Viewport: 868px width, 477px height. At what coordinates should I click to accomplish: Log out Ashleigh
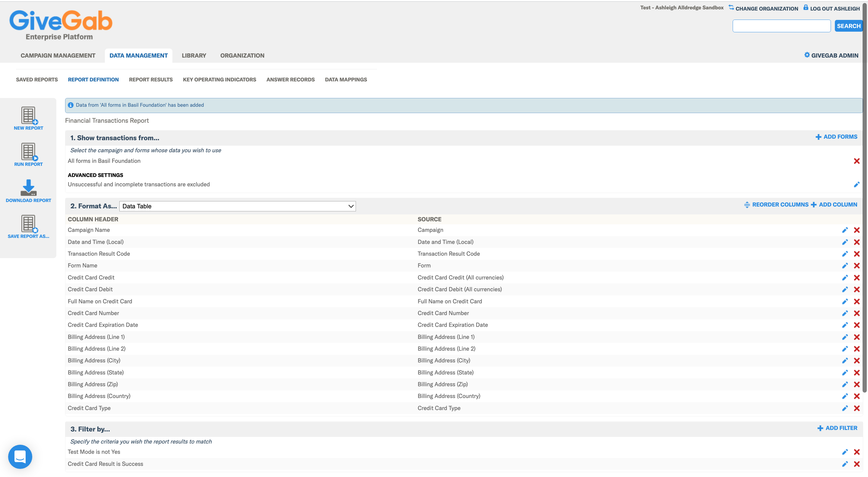coord(831,8)
